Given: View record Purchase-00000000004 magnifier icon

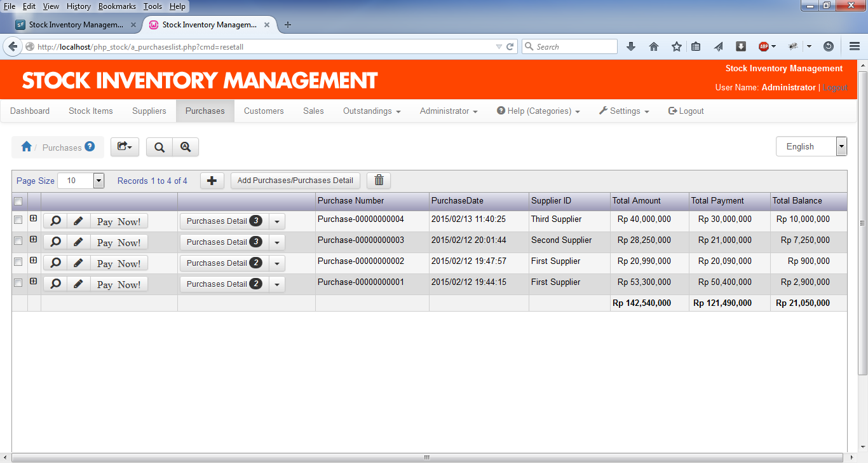Looking at the screenshot, I should [55, 221].
